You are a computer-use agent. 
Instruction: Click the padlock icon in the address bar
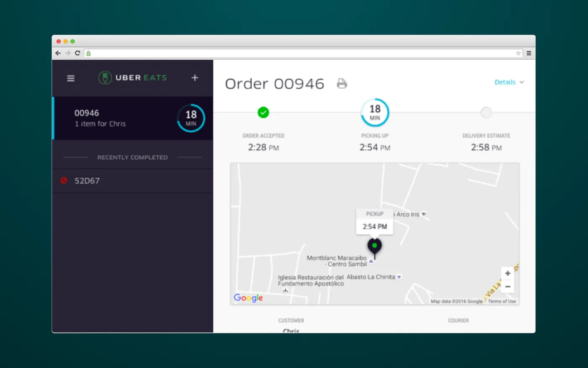[x=88, y=53]
